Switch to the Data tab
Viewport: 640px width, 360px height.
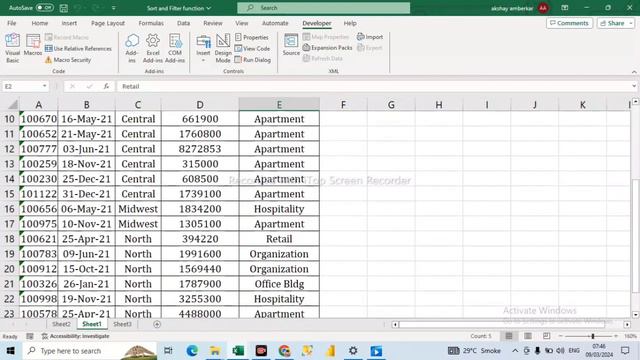pos(183,23)
